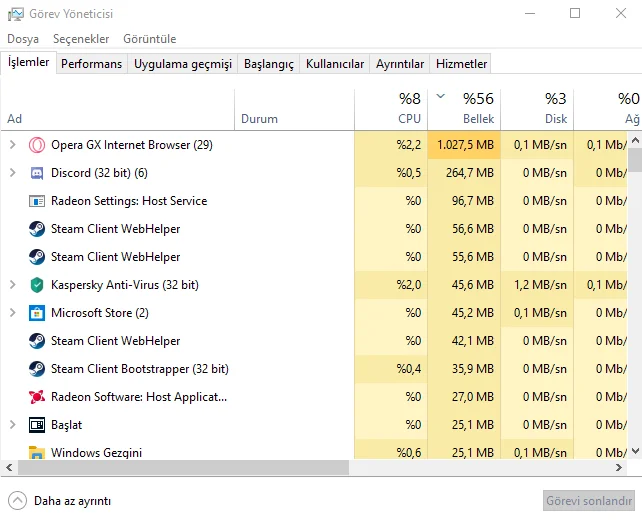Expand the Opera GX Internet Browser group

click(12, 145)
